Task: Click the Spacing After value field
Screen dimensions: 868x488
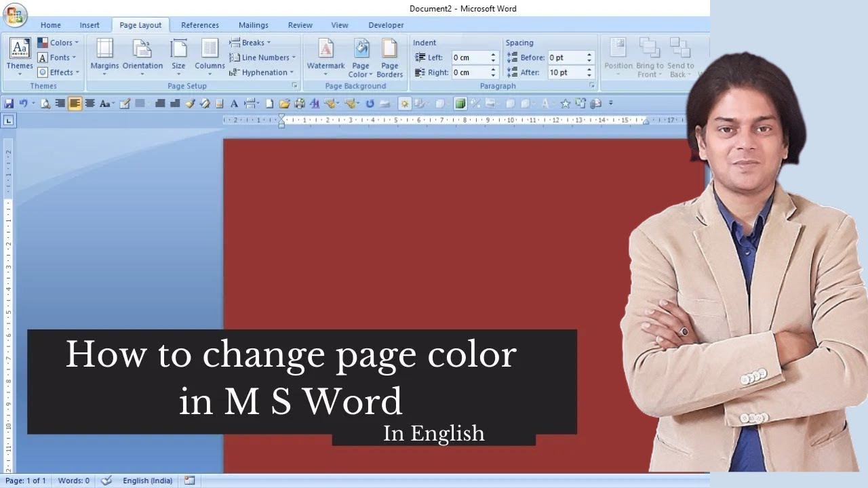Action: tap(566, 73)
